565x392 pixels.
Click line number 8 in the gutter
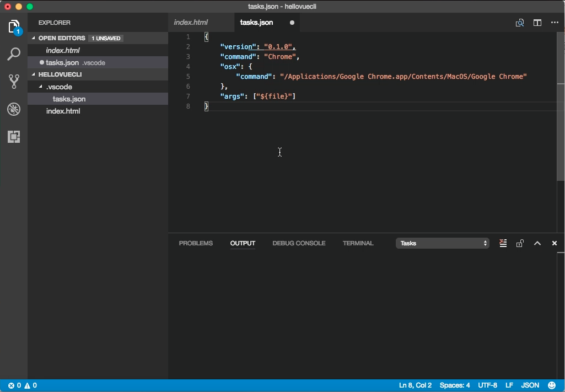click(x=188, y=106)
